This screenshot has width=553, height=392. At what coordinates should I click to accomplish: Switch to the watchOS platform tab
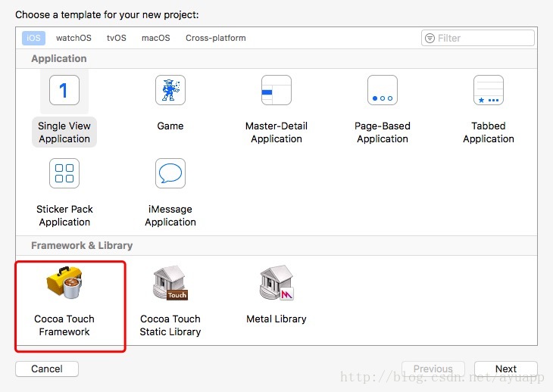(73, 38)
